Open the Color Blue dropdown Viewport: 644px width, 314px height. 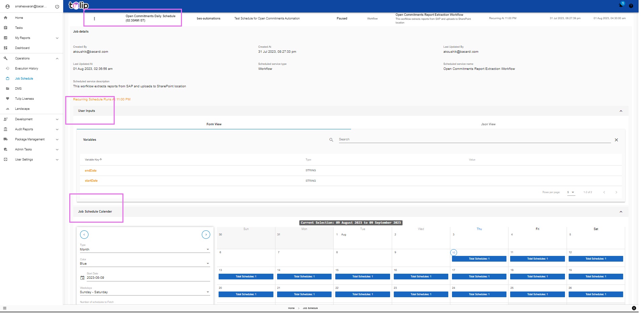coord(145,264)
